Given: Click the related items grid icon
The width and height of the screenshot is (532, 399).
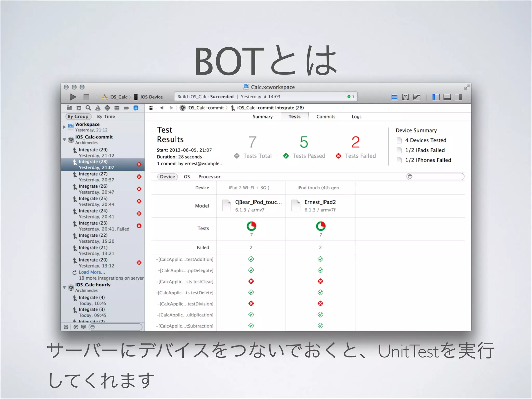Looking at the screenshot, I should [151, 108].
